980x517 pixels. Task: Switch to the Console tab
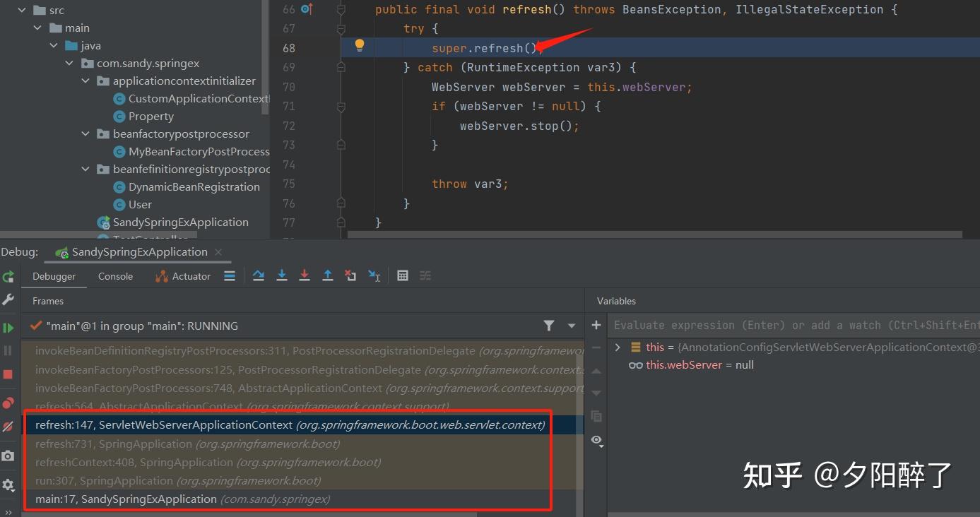[114, 276]
